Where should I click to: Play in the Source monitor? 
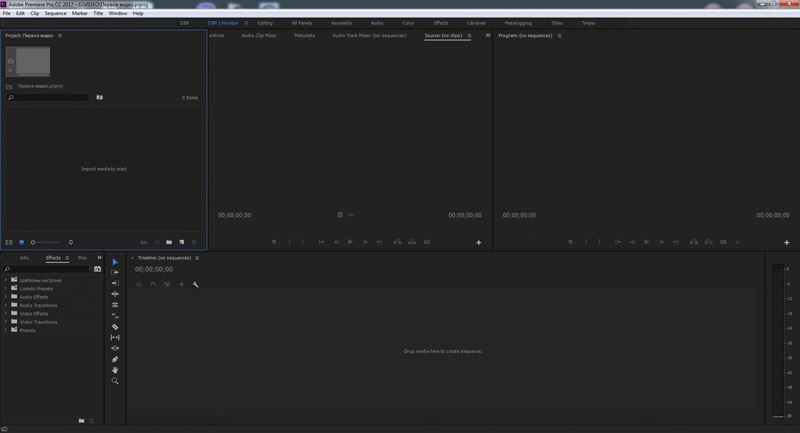[x=350, y=242]
